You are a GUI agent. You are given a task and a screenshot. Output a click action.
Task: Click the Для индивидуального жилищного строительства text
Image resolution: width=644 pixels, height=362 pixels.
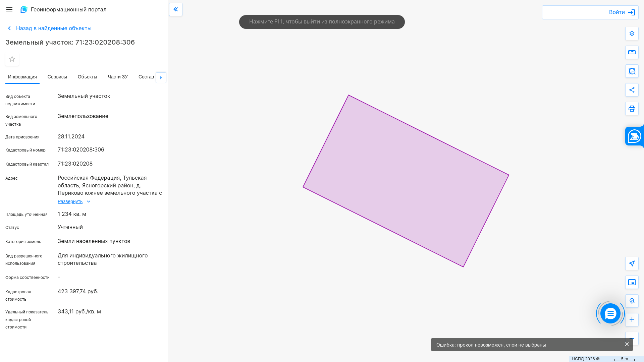pyautogui.click(x=103, y=259)
